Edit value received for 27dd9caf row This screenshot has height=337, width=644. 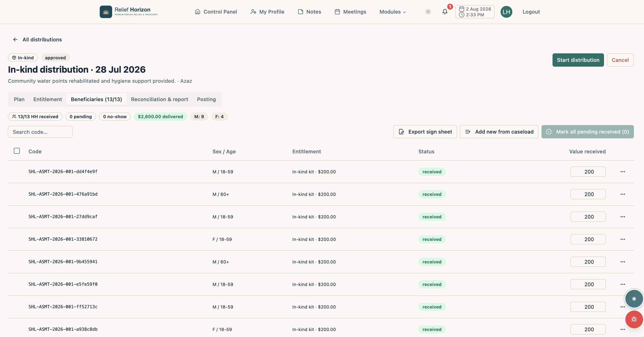click(588, 217)
